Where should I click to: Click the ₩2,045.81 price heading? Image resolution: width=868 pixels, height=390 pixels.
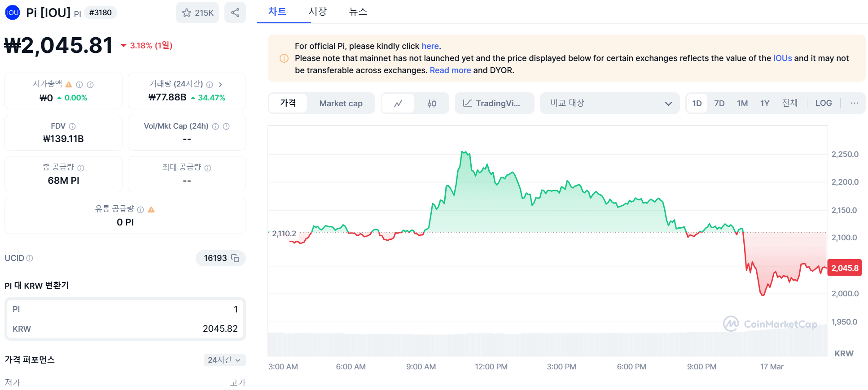58,45
